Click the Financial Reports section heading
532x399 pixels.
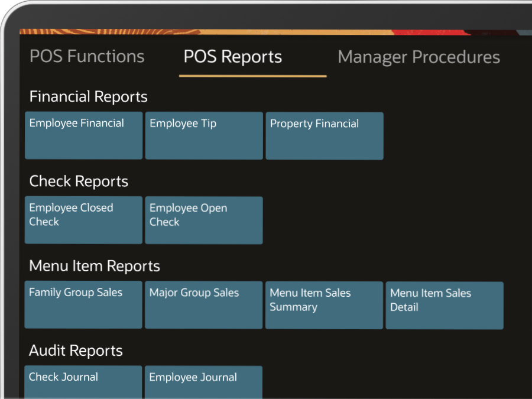tap(89, 96)
